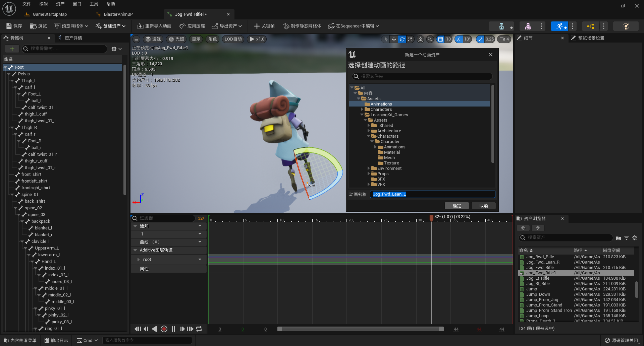
Task: Expand the Environment folder in dialog
Action: pyautogui.click(x=369, y=168)
